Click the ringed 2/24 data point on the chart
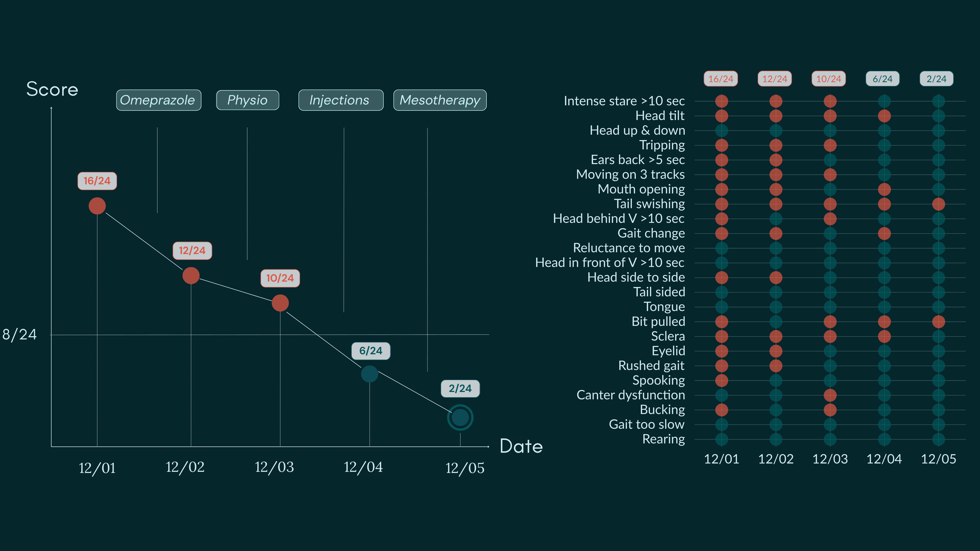Screen dimensions: 980x551 pos(460,417)
